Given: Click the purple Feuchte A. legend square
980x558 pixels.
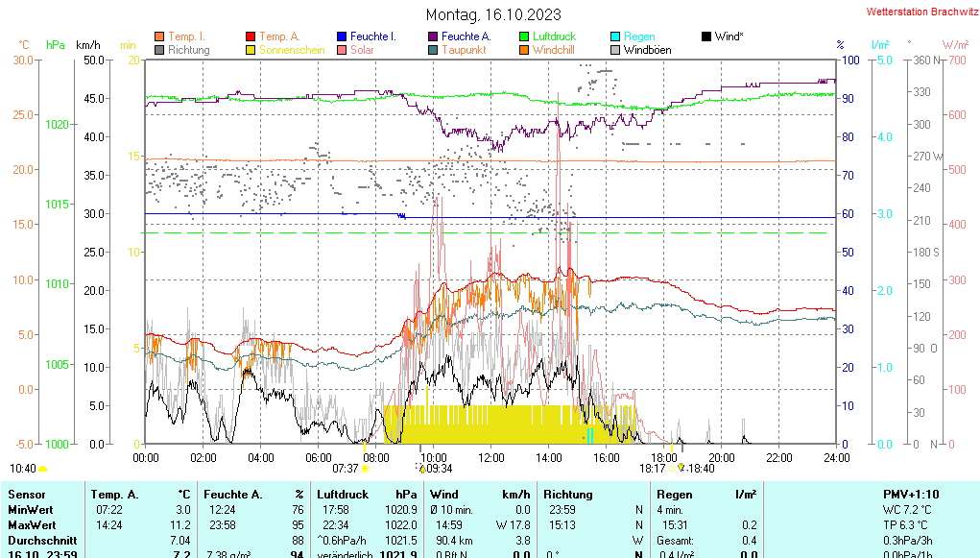Looking at the screenshot, I should pos(433,36).
